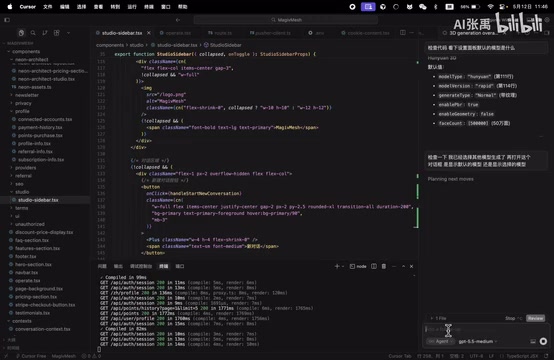The width and height of the screenshot is (554, 360).
Task: Create a new terminal with the plus icon
Action: (337, 266)
